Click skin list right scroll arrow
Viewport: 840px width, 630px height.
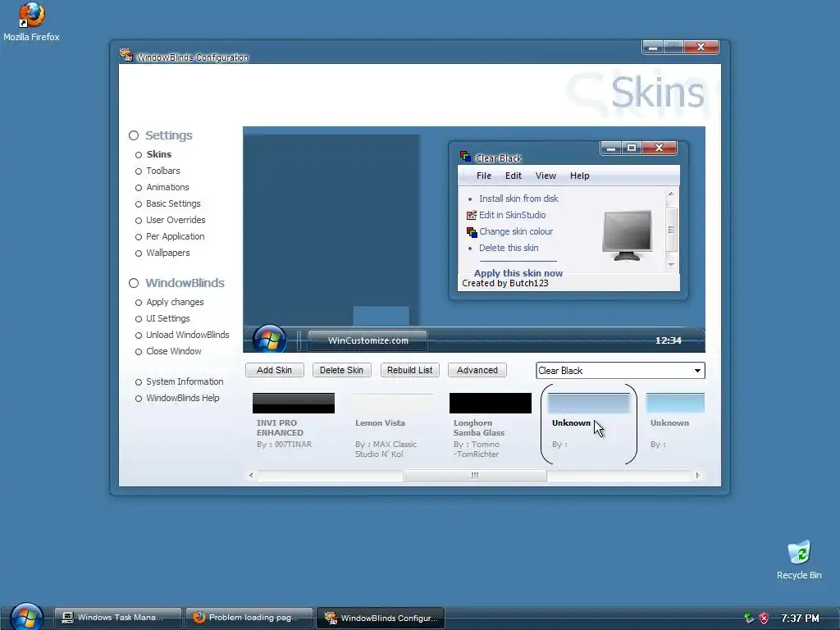pos(697,475)
